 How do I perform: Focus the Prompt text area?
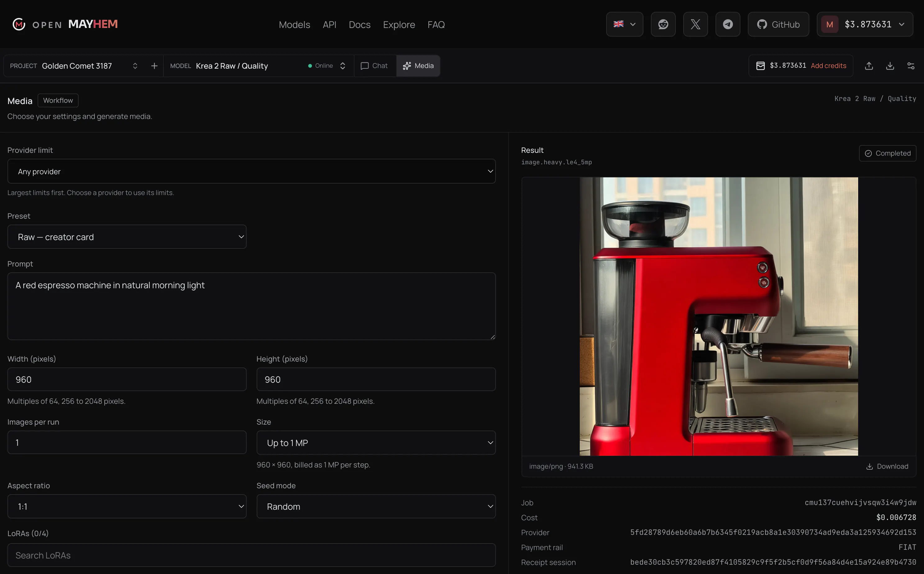point(251,306)
